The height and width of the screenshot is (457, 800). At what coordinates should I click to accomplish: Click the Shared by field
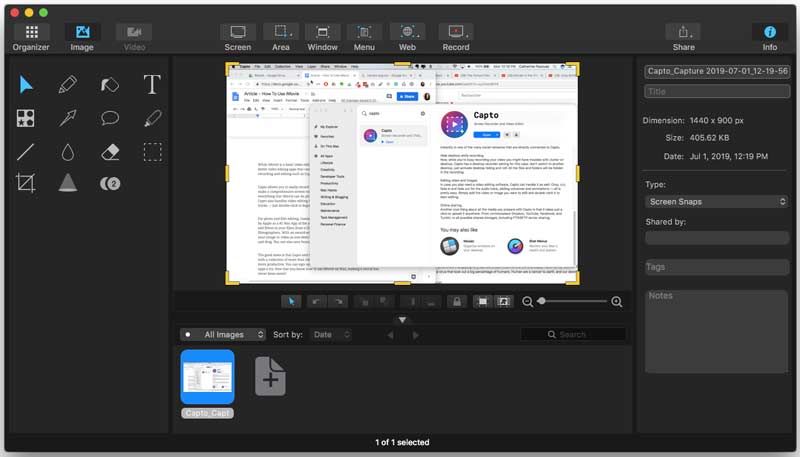[x=717, y=238]
